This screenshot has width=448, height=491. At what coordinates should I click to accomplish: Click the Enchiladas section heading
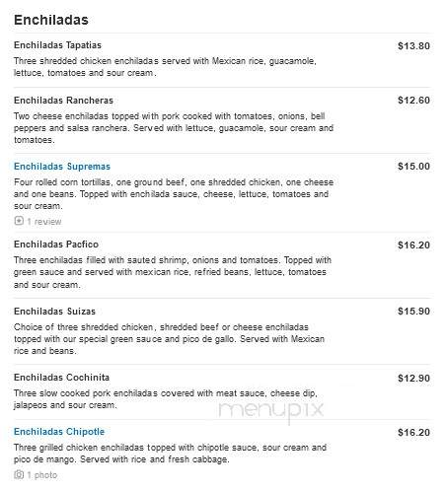(51, 20)
